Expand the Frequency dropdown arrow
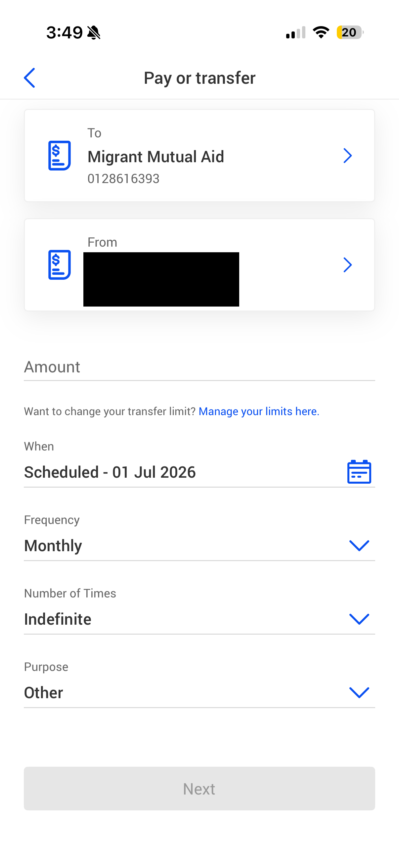399x868 pixels. point(359,545)
